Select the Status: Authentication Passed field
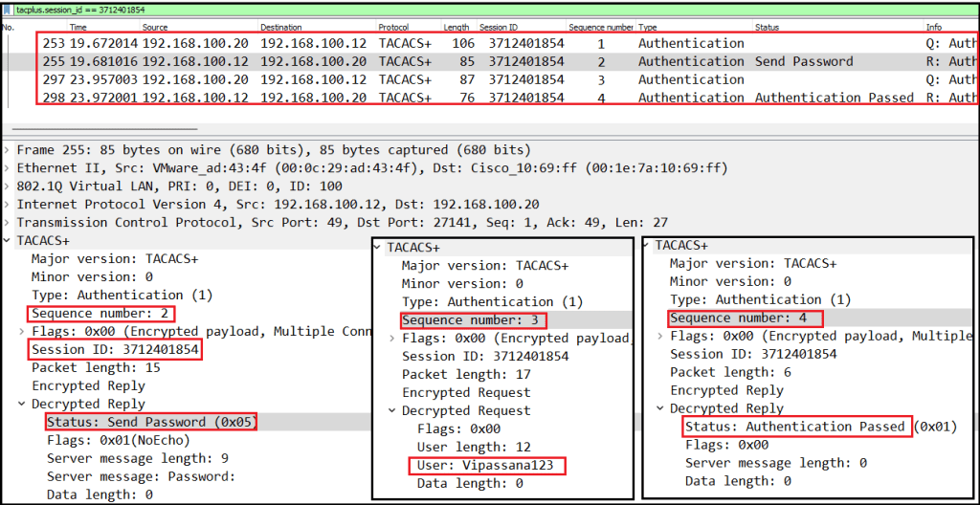This screenshot has height=505, width=980. pos(795,427)
